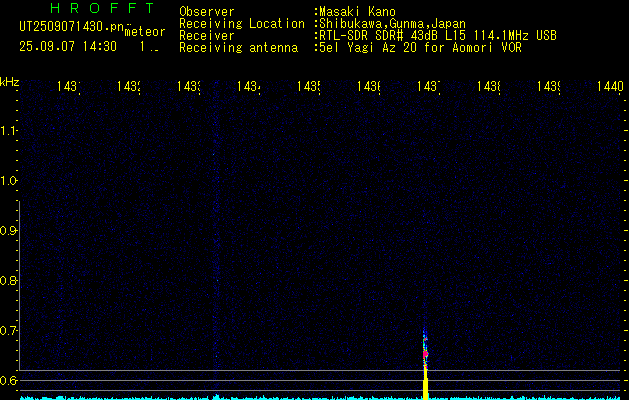Click the green HROFFT title text

(103, 8)
